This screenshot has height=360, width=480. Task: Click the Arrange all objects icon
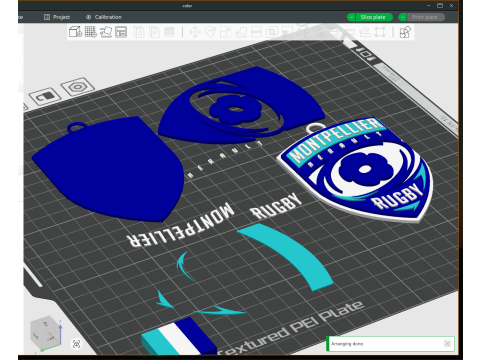[x=121, y=32]
